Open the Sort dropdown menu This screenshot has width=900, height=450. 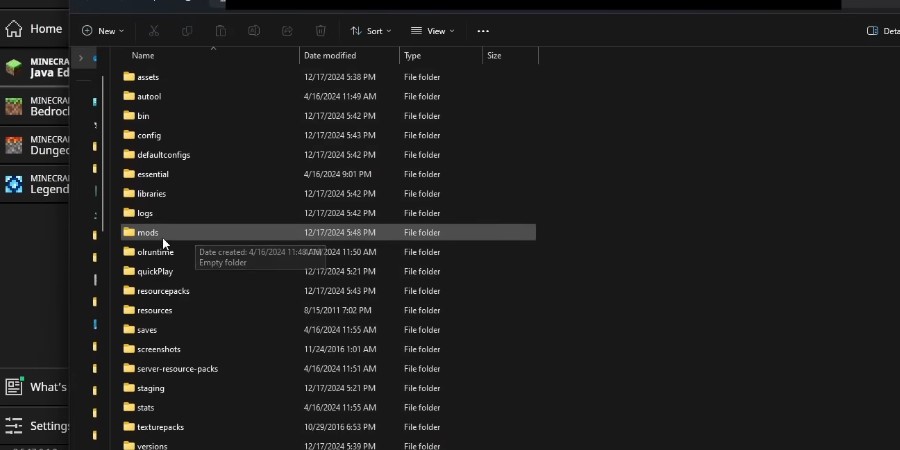[x=371, y=31]
